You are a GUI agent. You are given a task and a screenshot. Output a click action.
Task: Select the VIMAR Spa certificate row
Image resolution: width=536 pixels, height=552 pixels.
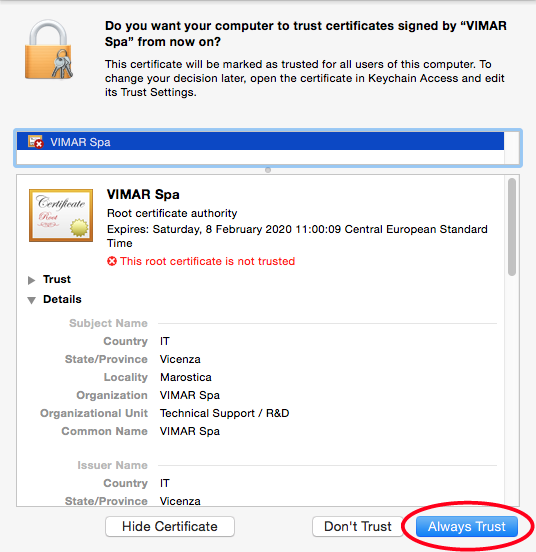coord(260,142)
